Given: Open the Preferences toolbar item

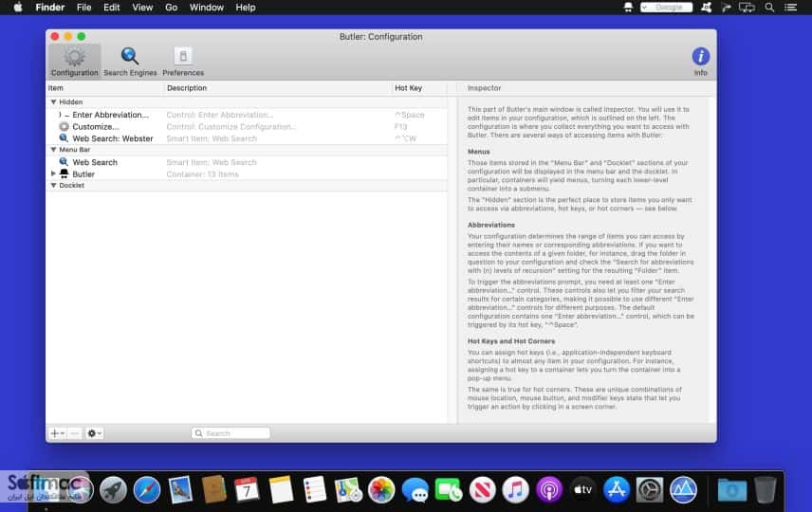Looking at the screenshot, I should [x=183, y=62].
